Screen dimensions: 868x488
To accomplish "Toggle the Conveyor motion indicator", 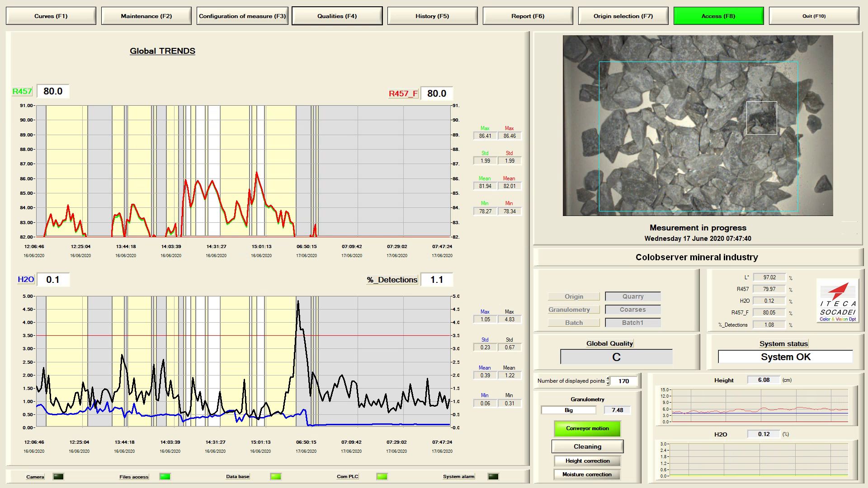I will pos(587,428).
